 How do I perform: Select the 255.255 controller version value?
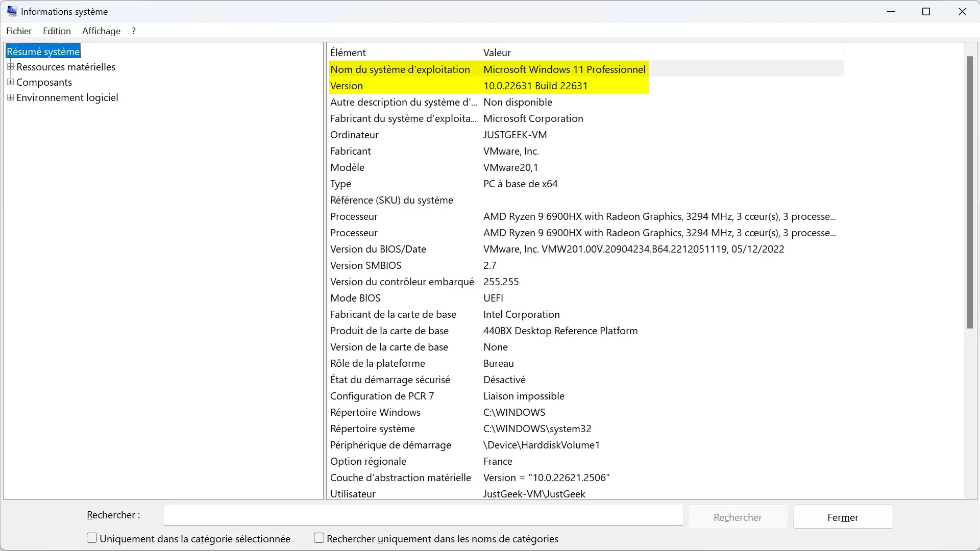point(501,282)
